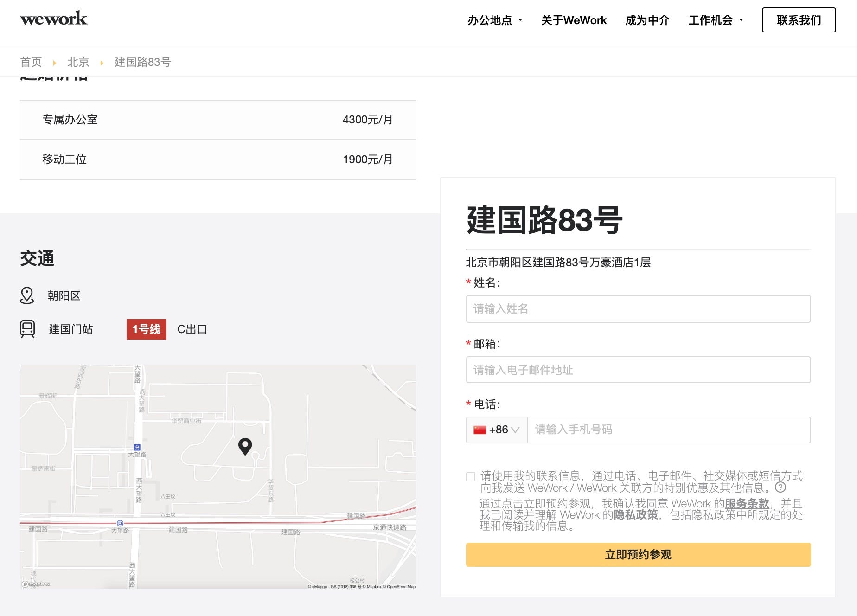857x616 pixels.
Task: Click the C出口 exit text
Action: (192, 329)
